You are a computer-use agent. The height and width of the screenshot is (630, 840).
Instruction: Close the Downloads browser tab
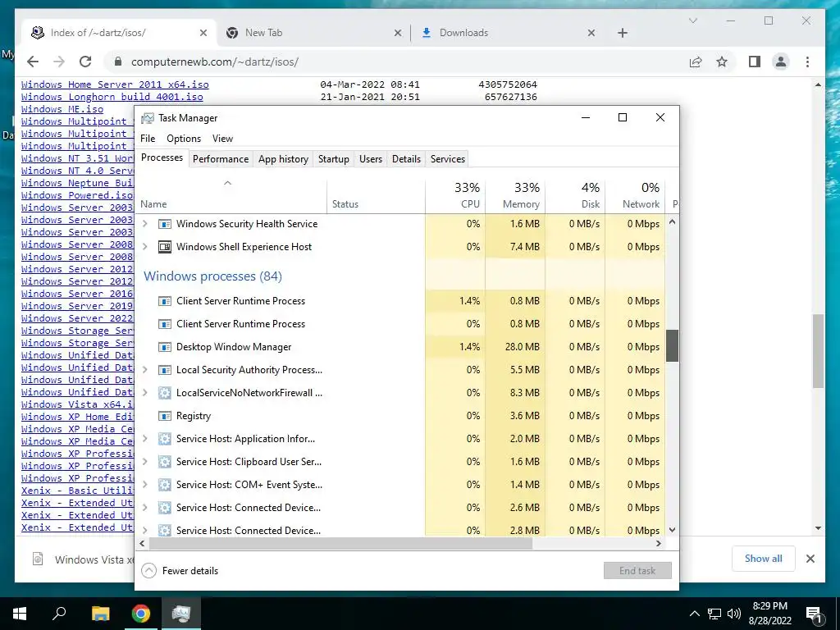pyautogui.click(x=591, y=33)
